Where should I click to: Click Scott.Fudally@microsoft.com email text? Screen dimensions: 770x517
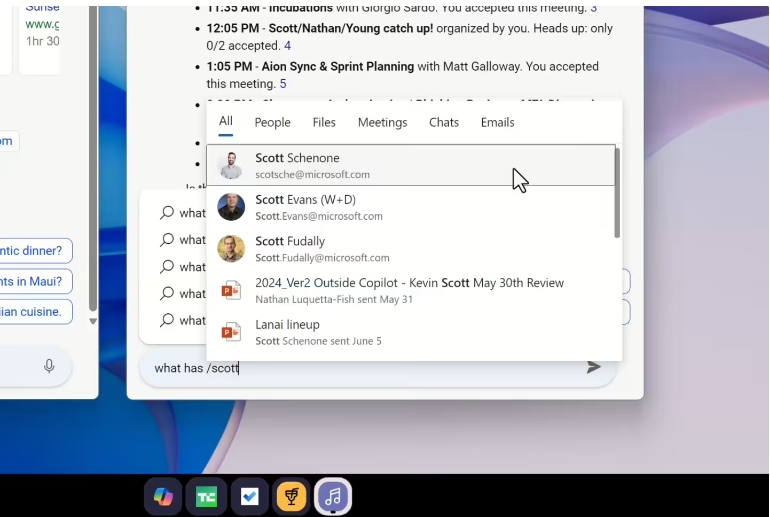pos(322,258)
